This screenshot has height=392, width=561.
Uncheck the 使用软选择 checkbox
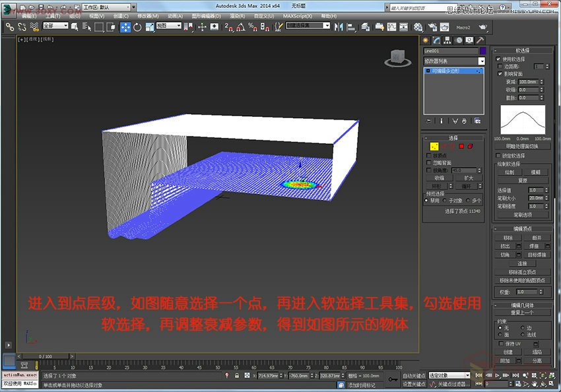pyautogui.click(x=498, y=59)
